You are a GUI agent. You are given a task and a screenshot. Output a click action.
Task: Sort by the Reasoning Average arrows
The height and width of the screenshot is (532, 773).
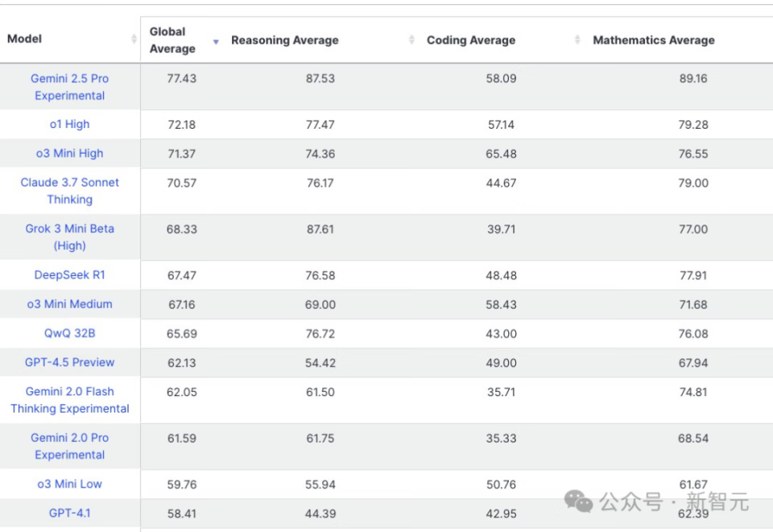(x=411, y=40)
